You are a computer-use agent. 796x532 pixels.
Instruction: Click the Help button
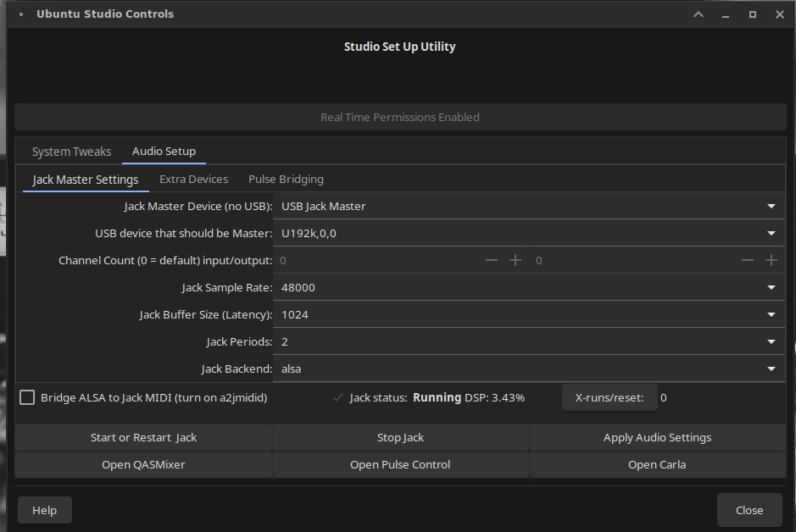coord(45,510)
